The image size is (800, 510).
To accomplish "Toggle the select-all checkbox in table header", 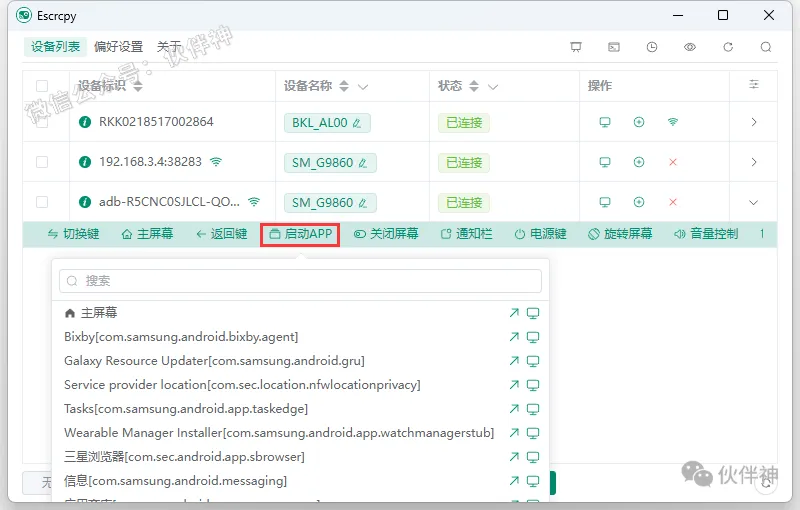I will pyautogui.click(x=42, y=86).
